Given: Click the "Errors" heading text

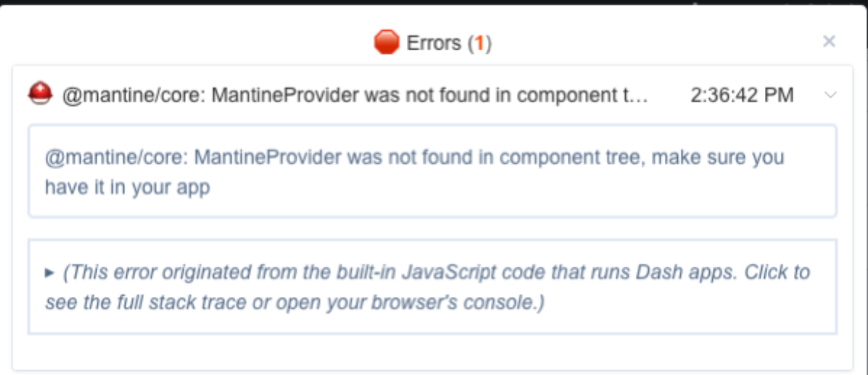Looking at the screenshot, I should [433, 43].
